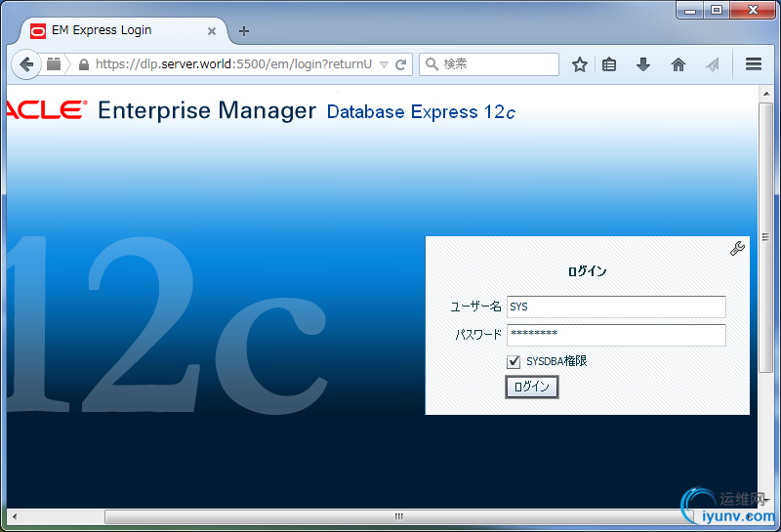Click the address bar URL
Image resolution: width=781 pixels, height=532 pixels.
click(x=233, y=64)
